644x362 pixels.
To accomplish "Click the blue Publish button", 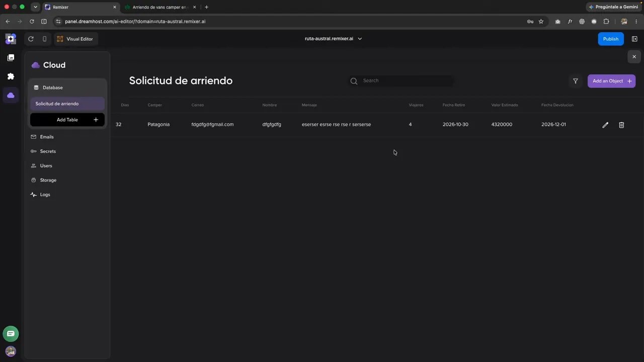I will (611, 39).
